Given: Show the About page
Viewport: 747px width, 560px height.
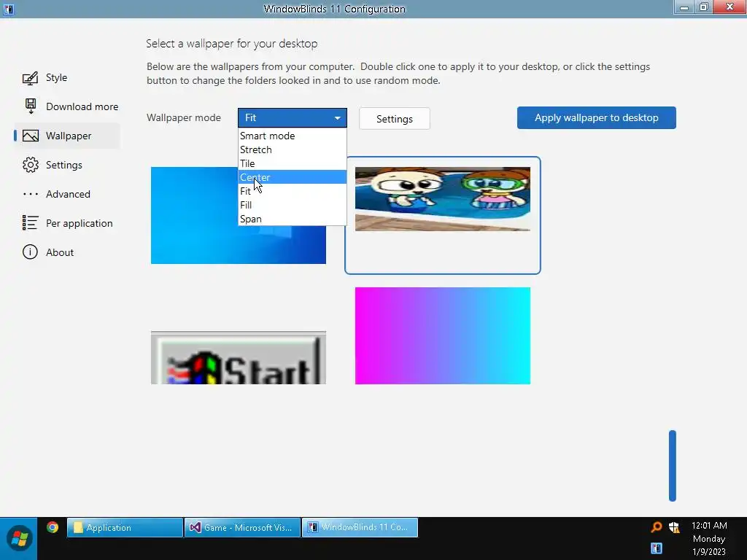Looking at the screenshot, I should tap(60, 252).
